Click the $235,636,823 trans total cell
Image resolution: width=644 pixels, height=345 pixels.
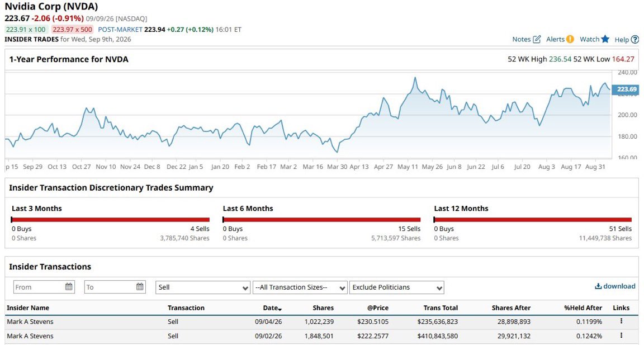tap(437, 322)
